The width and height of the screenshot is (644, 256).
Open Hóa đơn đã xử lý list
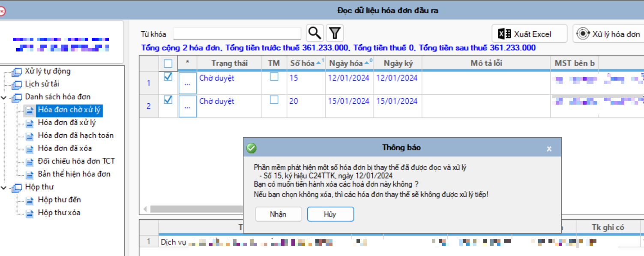pyautogui.click(x=66, y=123)
